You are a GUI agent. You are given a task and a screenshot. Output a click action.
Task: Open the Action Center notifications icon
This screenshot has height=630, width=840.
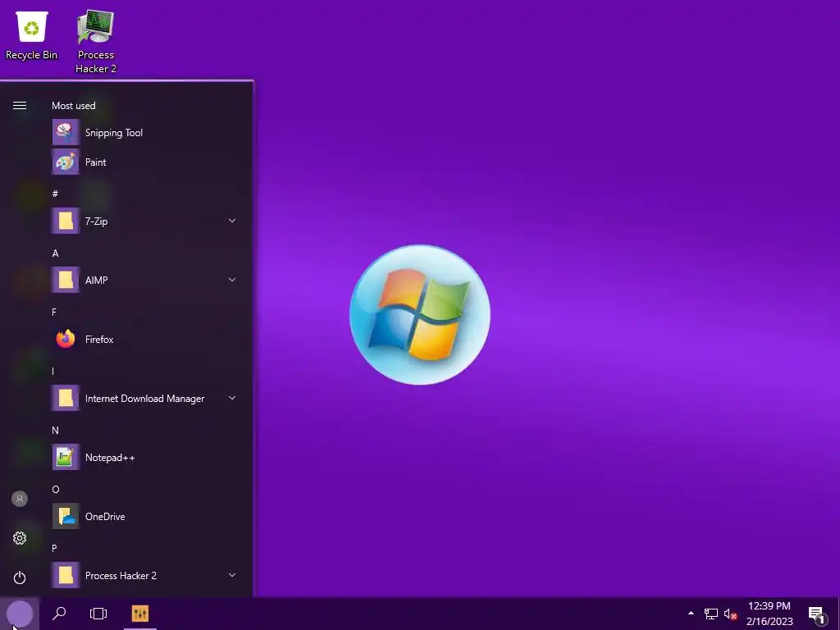point(817,614)
